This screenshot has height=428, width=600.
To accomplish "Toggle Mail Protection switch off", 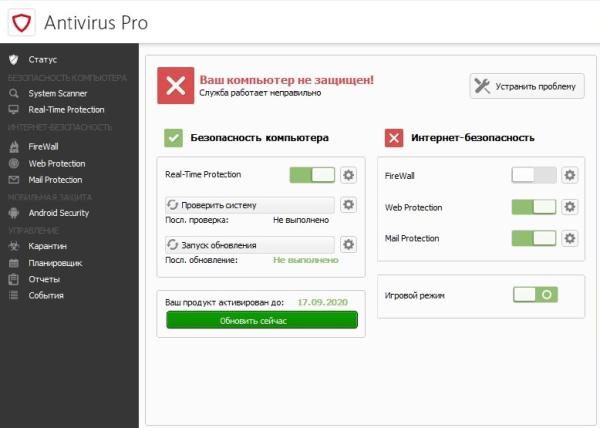I will pos(533,238).
